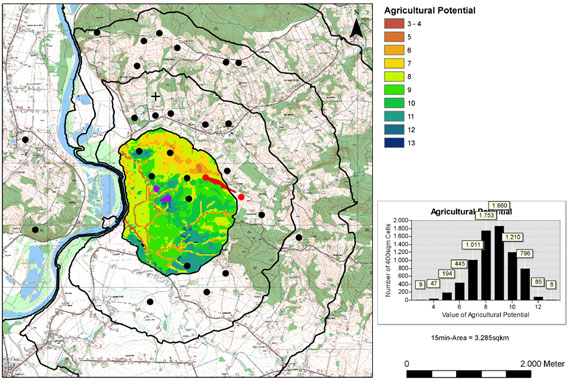Click the Value of Agricultural Potential axis title
This screenshot has width=570, height=381.
click(x=485, y=314)
